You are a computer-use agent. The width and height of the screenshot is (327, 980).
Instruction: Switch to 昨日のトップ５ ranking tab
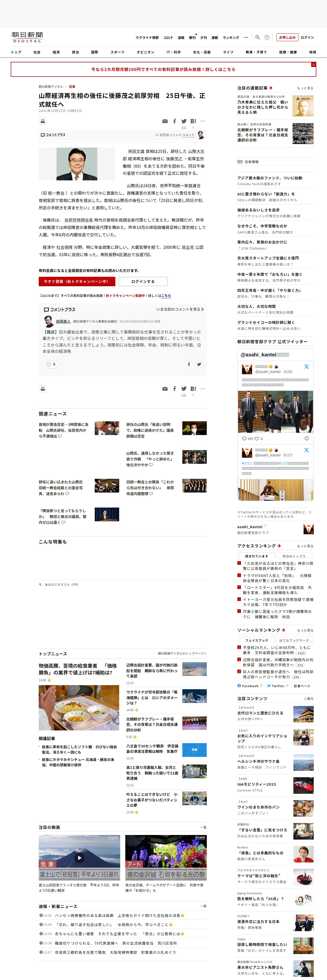click(294, 556)
